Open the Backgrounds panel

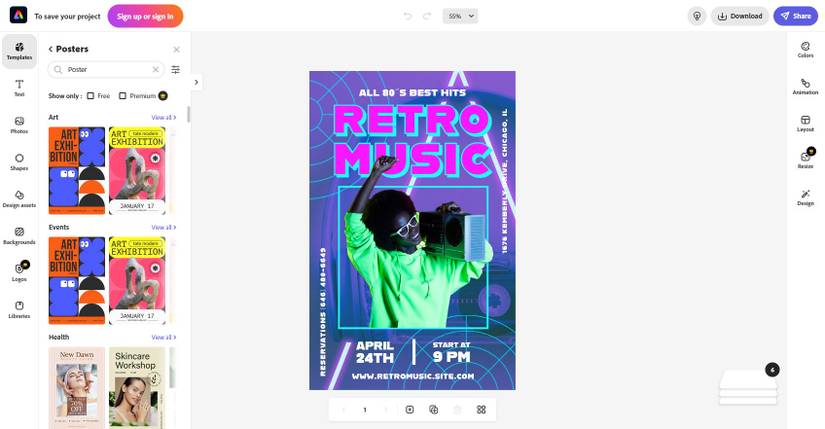19,236
